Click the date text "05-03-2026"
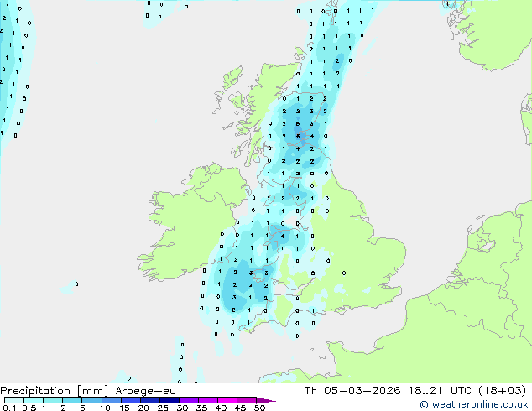The image size is (532, 411). pos(362,391)
